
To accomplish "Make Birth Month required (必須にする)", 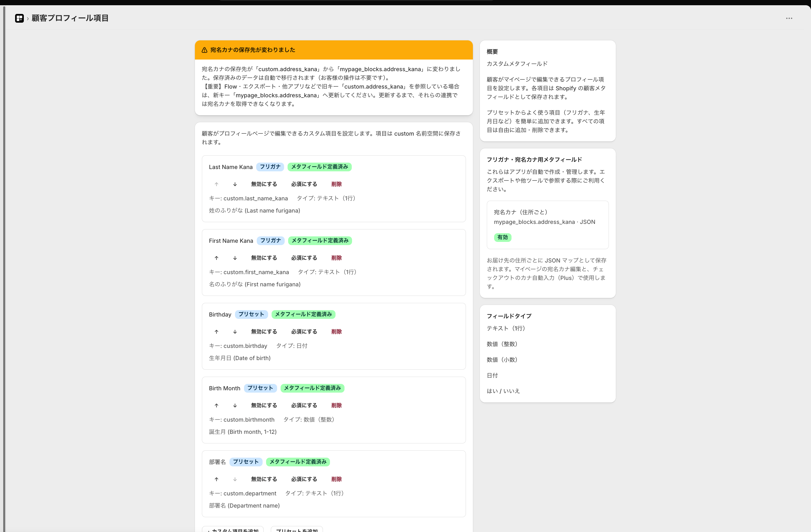I will (304, 405).
